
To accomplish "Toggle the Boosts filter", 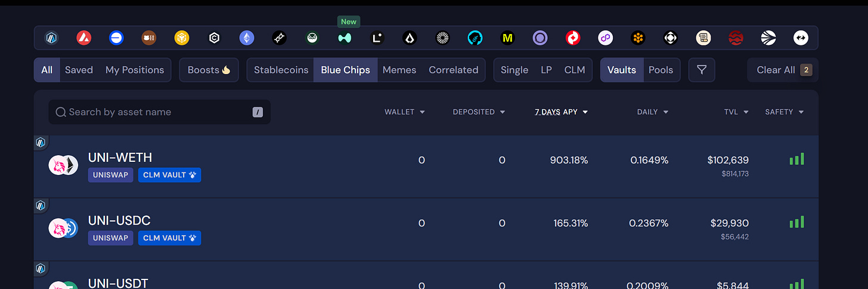I will [x=209, y=70].
